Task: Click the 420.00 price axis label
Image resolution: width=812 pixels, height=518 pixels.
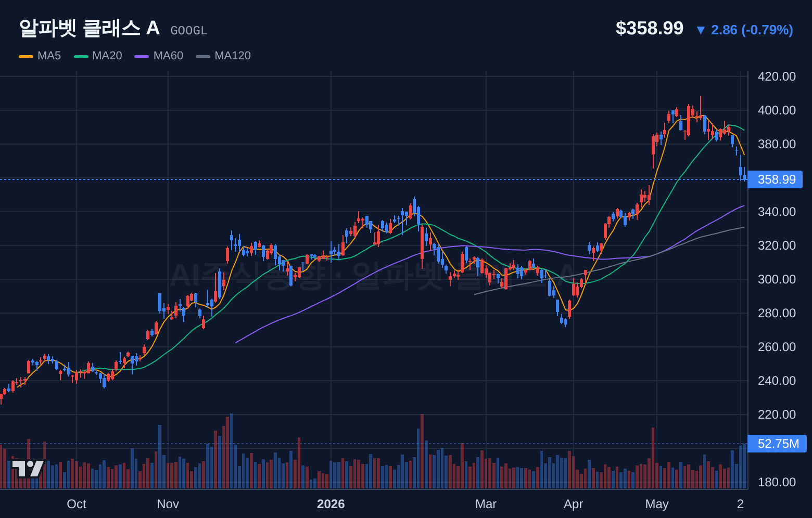Action: click(777, 76)
